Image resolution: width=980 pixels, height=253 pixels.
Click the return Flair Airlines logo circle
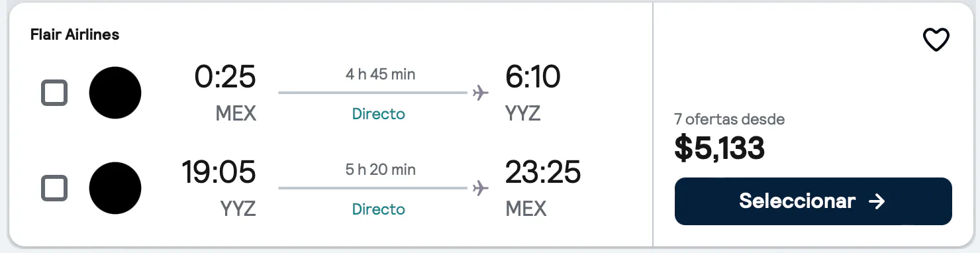click(x=115, y=188)
